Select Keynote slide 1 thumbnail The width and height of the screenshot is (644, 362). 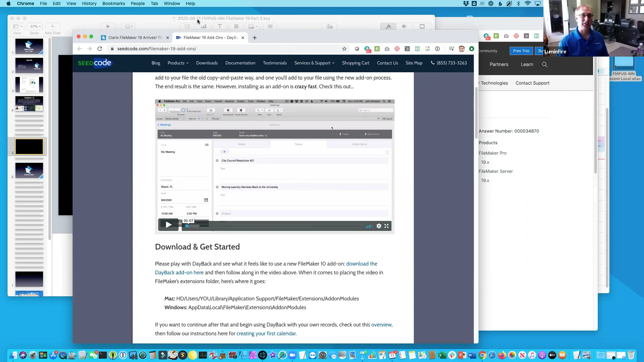pos(29,47)
